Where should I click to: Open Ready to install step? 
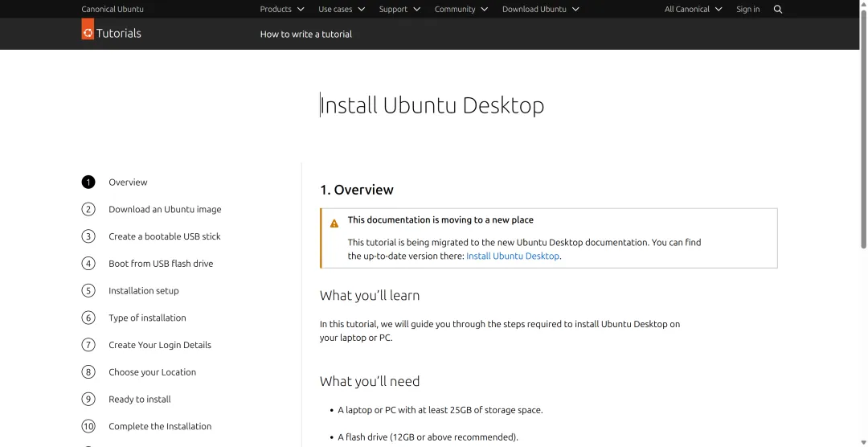pos(140,400)
